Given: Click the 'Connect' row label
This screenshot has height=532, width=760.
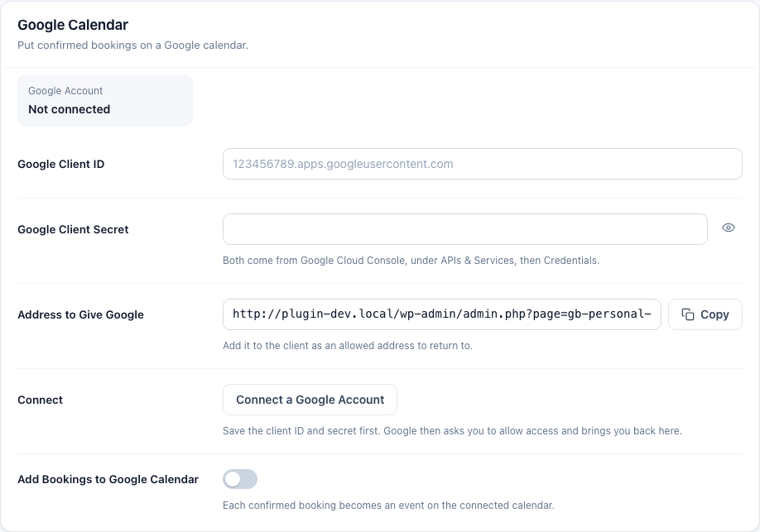Looking at the screenshot, I should pyautogui.click(x=41, y=400).
